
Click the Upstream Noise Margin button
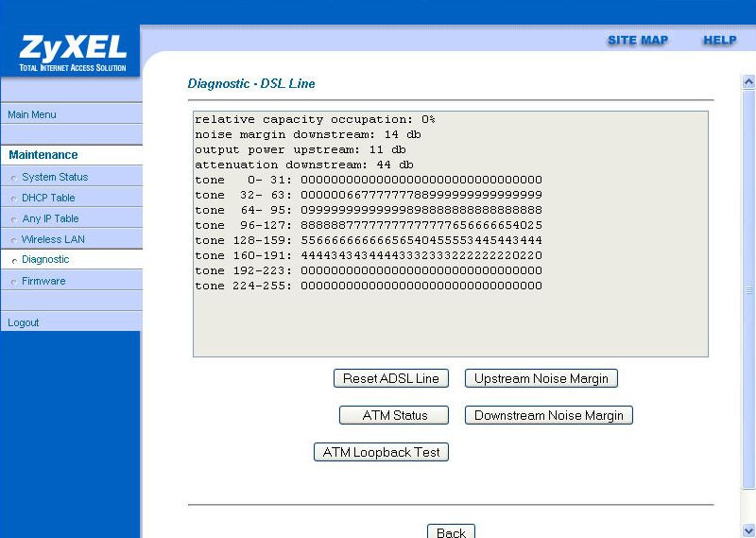pyautogui.click(x=541, y=378)
